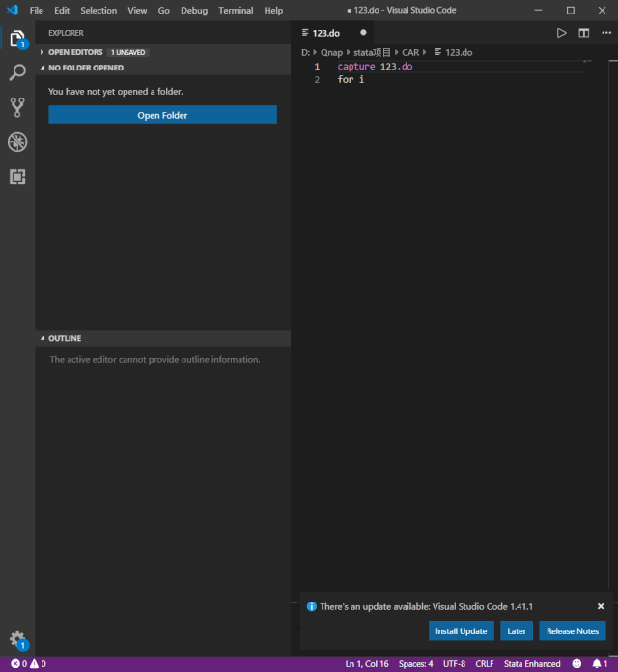
Task: Dismiss the update notification
Action: click(x=601, y=606)
